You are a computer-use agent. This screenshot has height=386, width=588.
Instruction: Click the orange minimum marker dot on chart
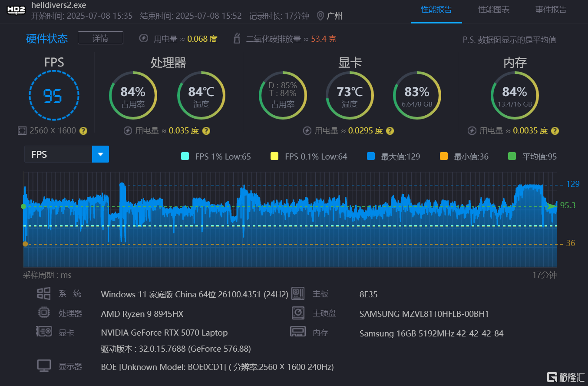tap(25, 244)
